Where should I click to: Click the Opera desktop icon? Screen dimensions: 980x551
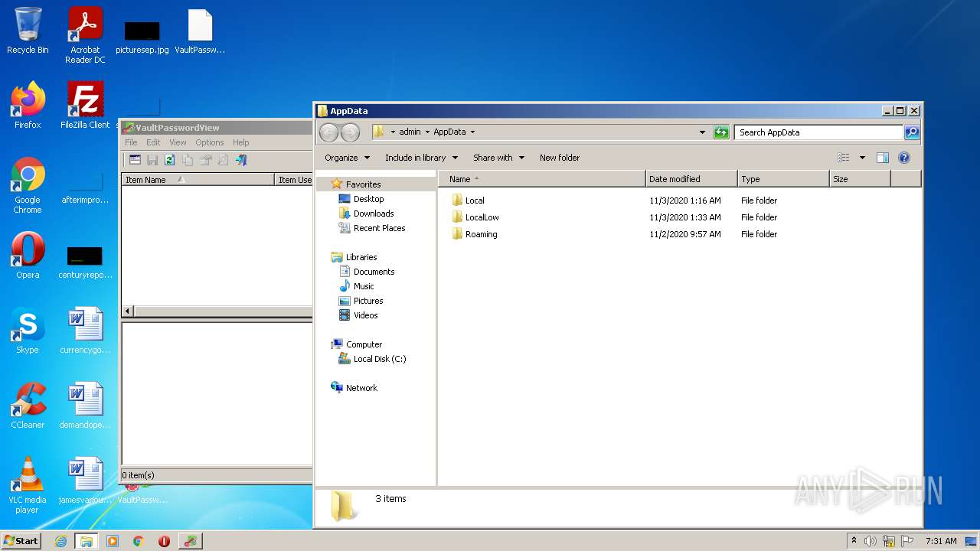(x=28, y=256)
